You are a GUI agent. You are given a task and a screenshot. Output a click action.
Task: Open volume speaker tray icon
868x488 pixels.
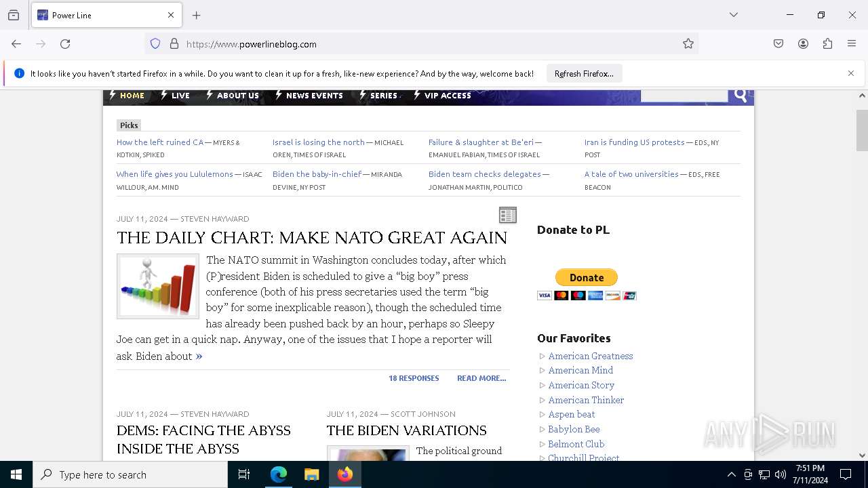tap(781, 474)
